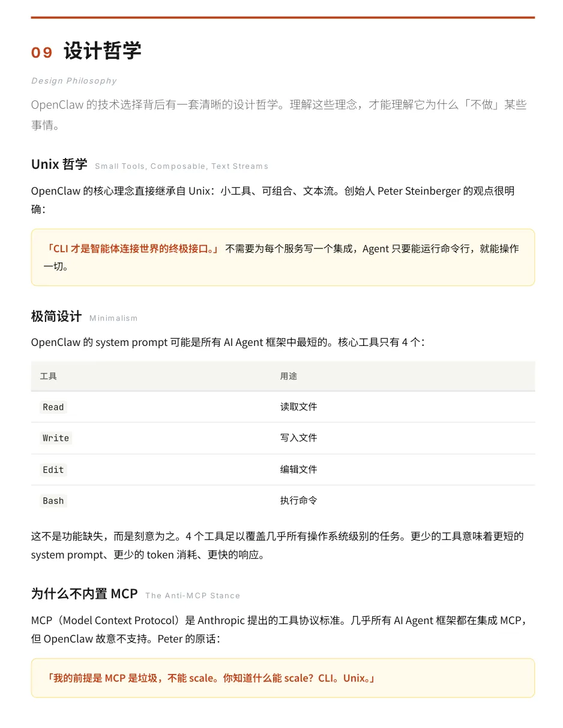
Task: Click the paragraph starting OpenClaw 的核心理念
Action: pos(273,200)
